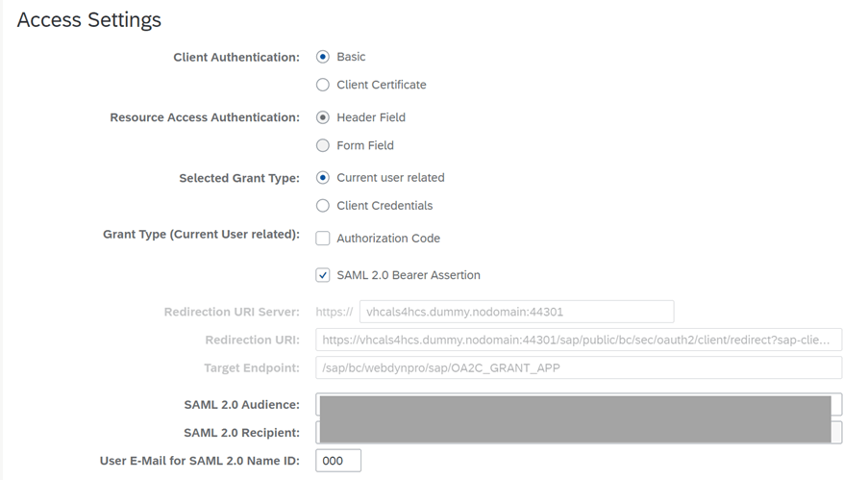Select Client Credentials grant type

tap(323, 206)
